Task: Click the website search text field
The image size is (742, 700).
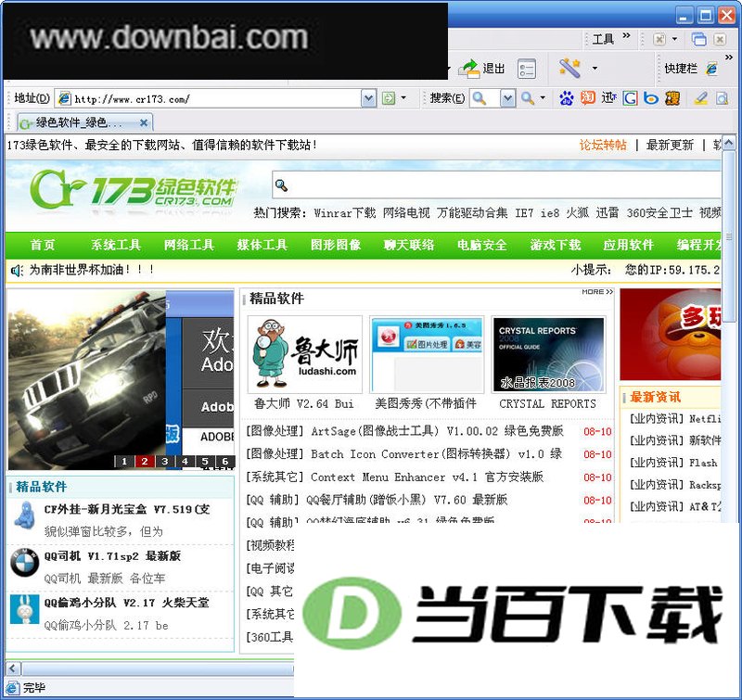Action: click(x=497, y=185)
